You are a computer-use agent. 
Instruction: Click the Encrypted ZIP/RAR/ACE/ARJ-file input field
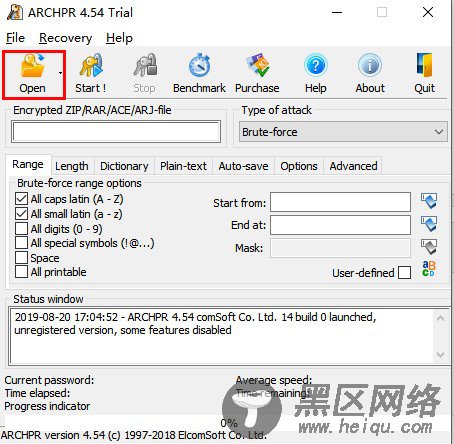click(x=116, y=132)
